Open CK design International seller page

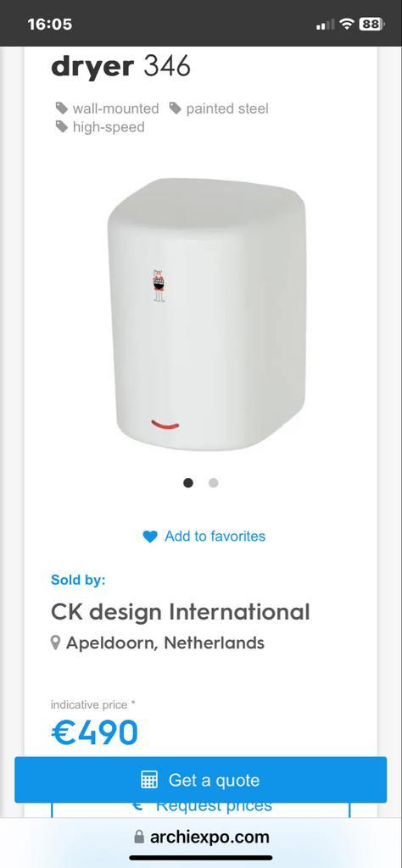[180, 612]
